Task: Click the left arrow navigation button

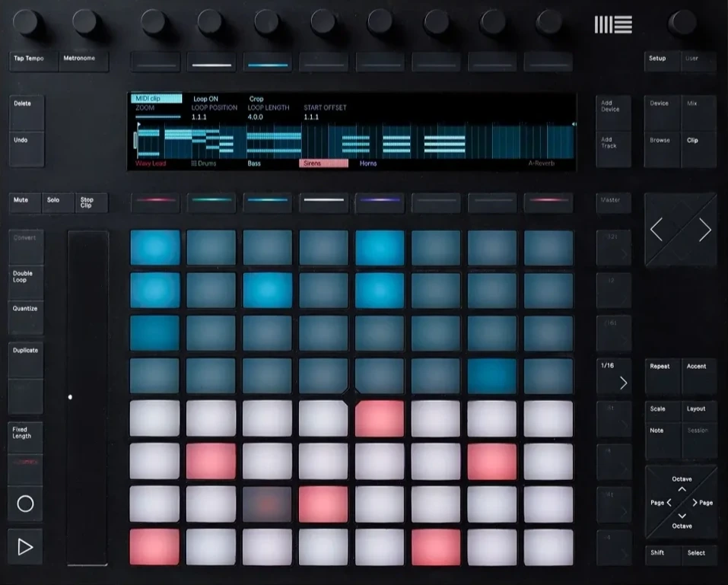Action: pos(656,229)
